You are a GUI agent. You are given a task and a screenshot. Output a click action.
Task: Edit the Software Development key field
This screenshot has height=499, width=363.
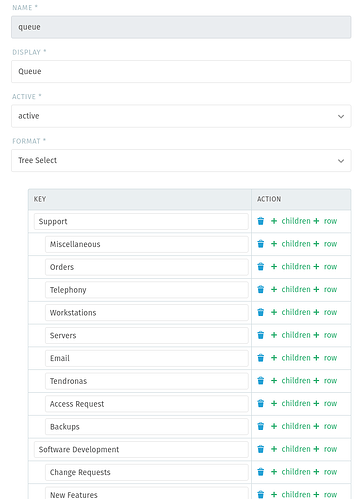pyautogui.click(x=141, y=449)
